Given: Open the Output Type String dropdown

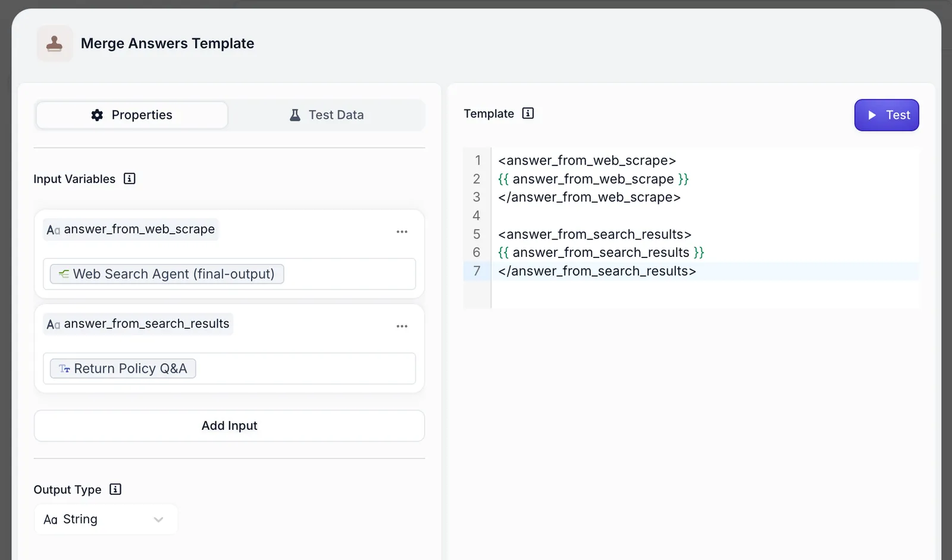Looking at the screenshot, I should 106,519.
